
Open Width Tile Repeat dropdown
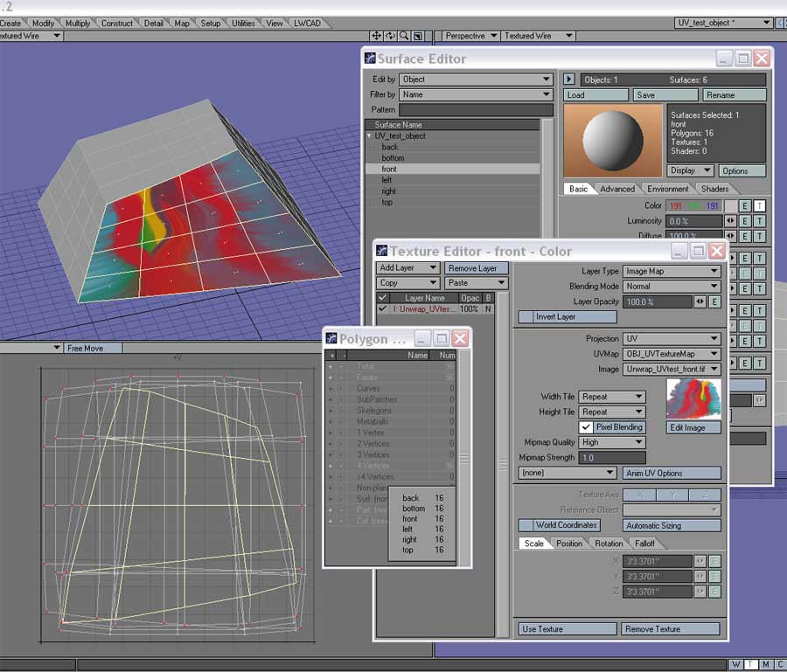click(x=612, y=397)
